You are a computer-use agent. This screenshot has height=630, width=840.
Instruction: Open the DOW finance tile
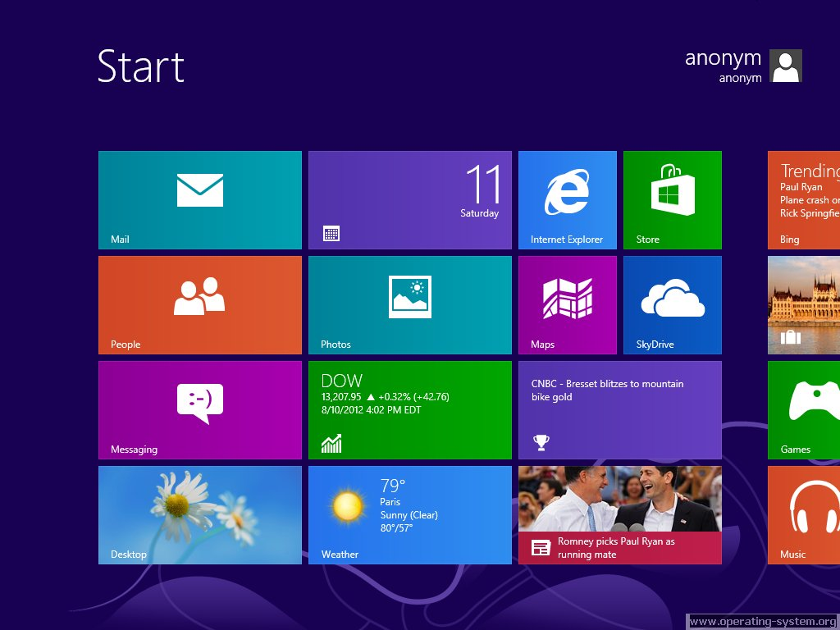tap(409, 409)
